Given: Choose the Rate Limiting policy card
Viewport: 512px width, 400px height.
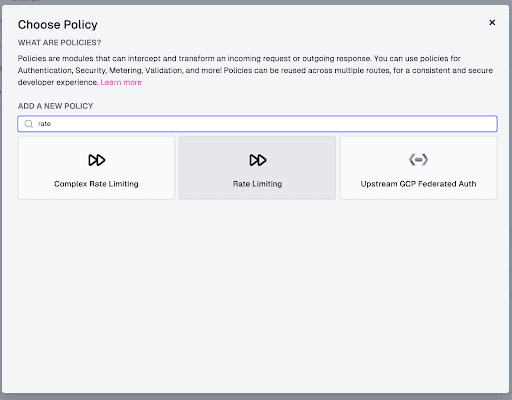Looking at the screenshot, I should (257, 168).
